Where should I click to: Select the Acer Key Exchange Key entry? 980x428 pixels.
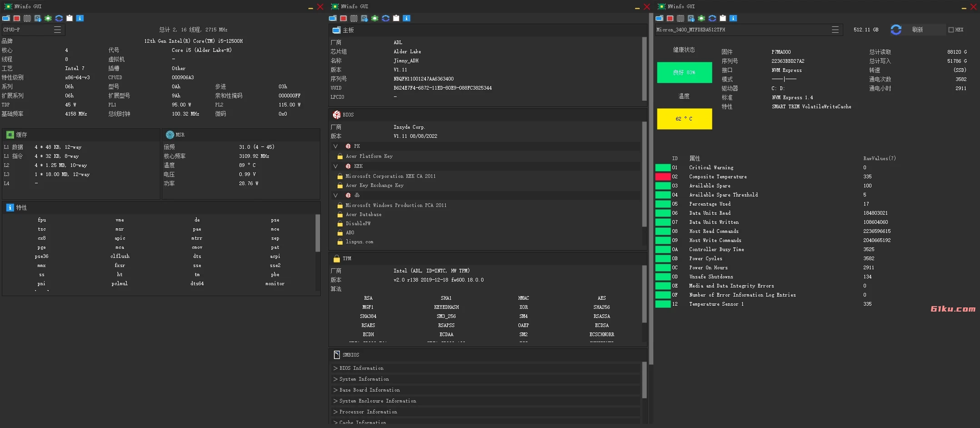374,185
